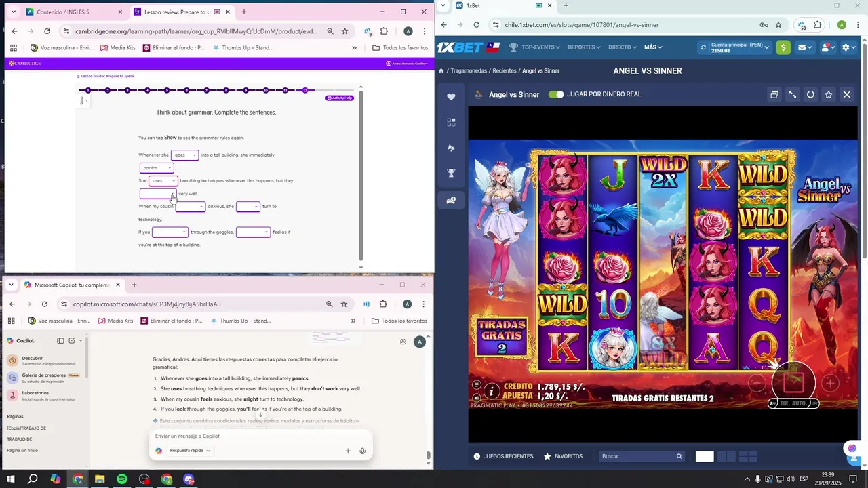Click the Recientes breadcrumb link
The width and height of the screenshot is (868, 488).
(505, 70)
